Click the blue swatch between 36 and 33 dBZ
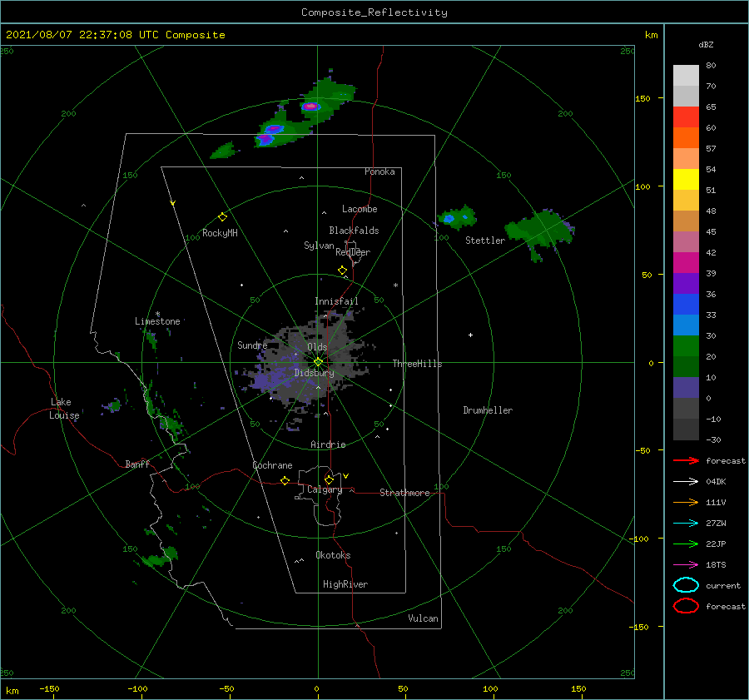 click(x=686, y=305)
